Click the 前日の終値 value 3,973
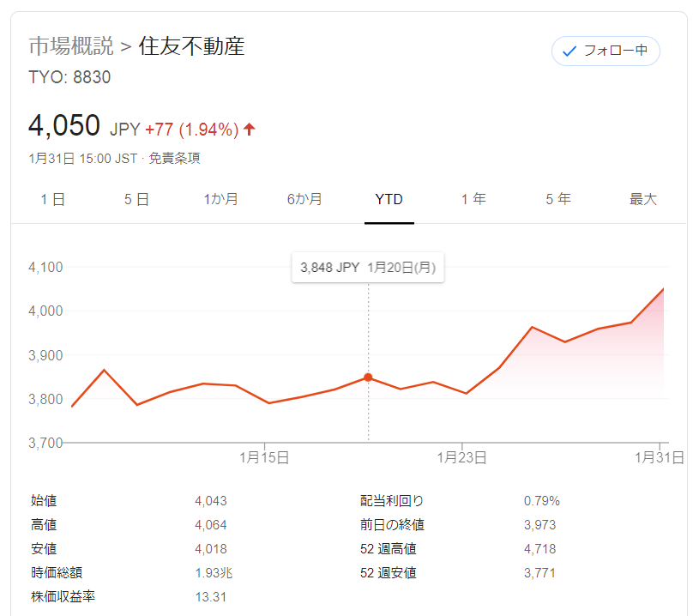699x616 pixels. pos(539,525)
